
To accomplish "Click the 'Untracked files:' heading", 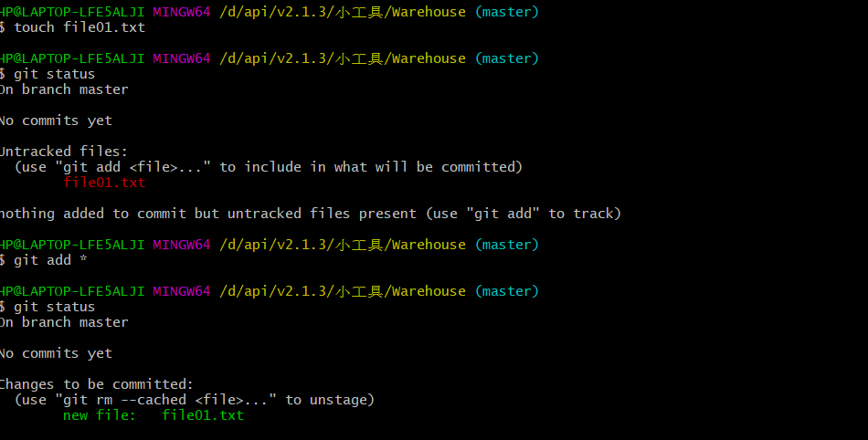I will pyautogui.click(x=64, y=152).
